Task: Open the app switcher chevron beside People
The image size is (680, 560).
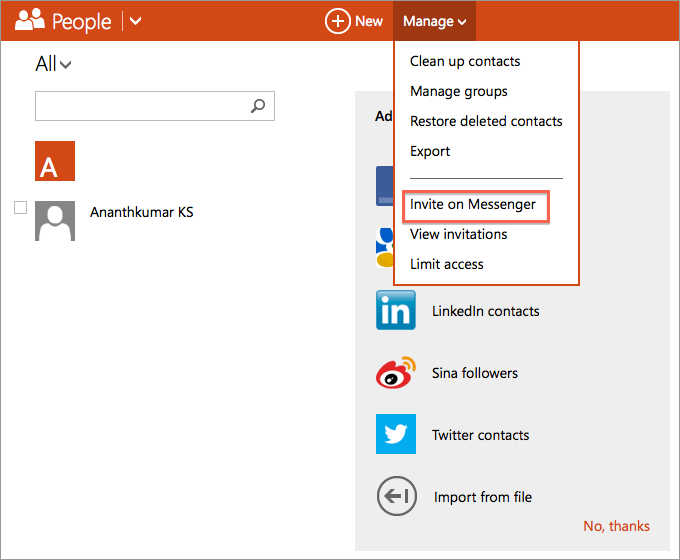Action: click(x=136, y=21)
